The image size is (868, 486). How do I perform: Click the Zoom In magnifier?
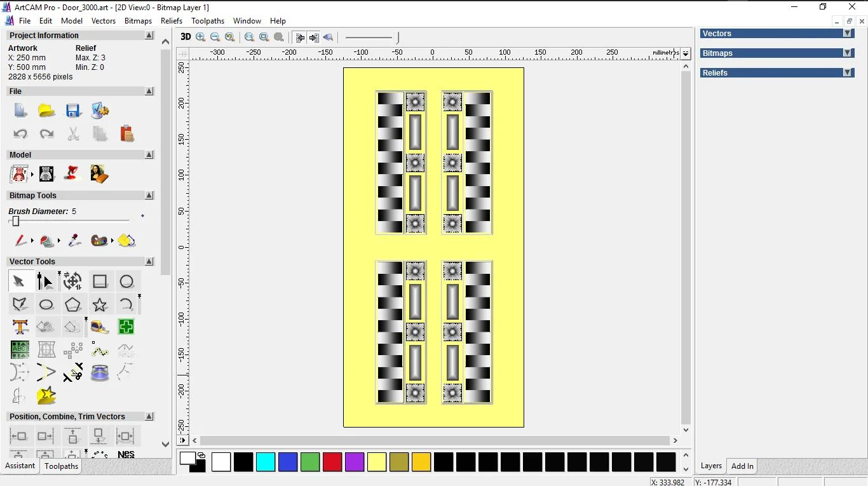(x=201, y=37)
